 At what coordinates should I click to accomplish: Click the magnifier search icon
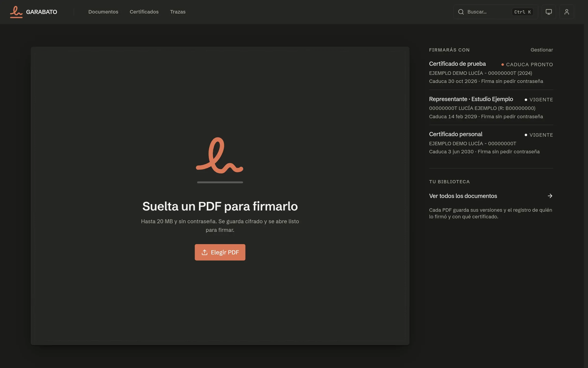pos(461,12)
